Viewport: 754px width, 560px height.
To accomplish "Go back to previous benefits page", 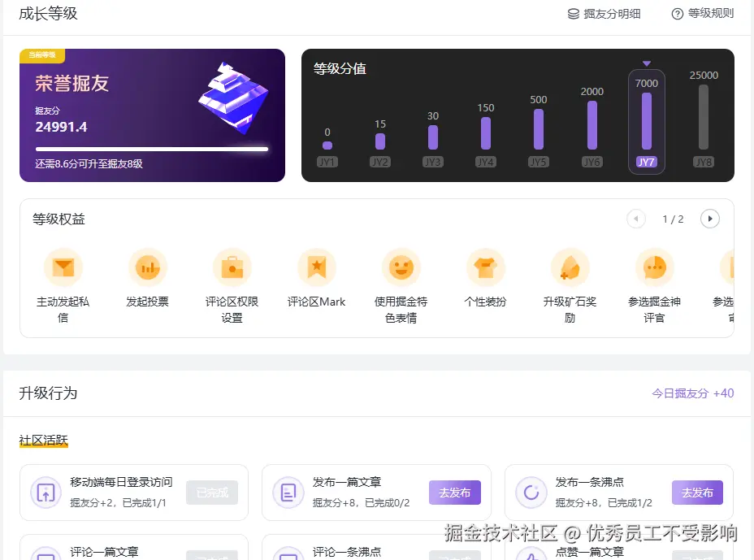I will click(636, 219).
